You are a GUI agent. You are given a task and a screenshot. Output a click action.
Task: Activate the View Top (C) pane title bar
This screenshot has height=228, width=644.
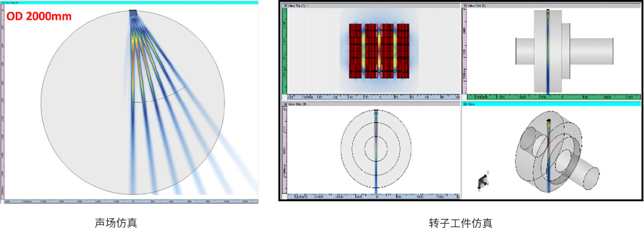370,6
